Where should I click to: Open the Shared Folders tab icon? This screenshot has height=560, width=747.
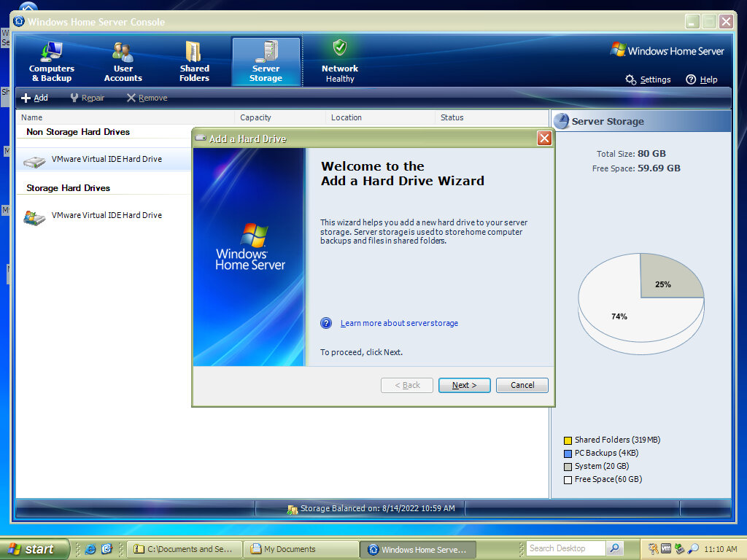point(194,52)
